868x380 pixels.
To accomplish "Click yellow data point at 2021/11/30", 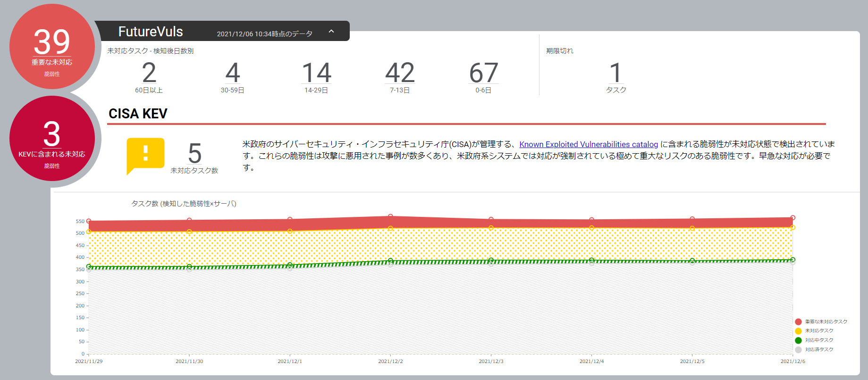I will click(189, 231).
